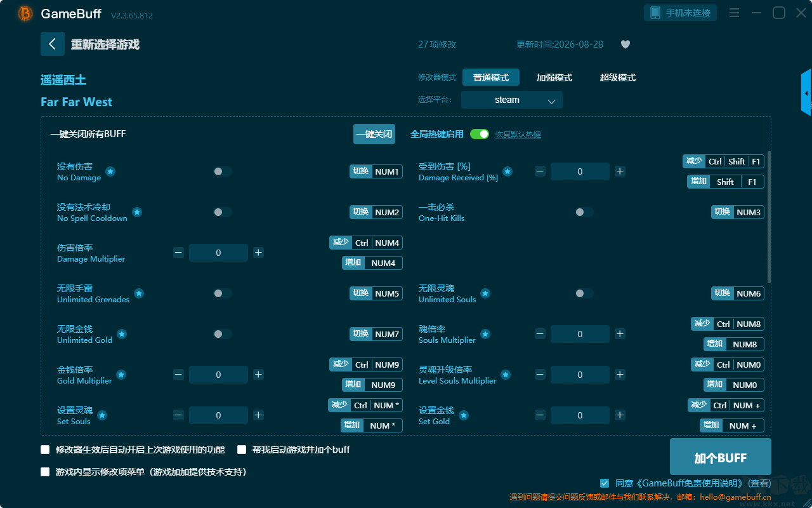Image resolution: width=812 pixels, height=508 pixels.
Task: Open the steam platform dropdown
Action: point(512,100)
